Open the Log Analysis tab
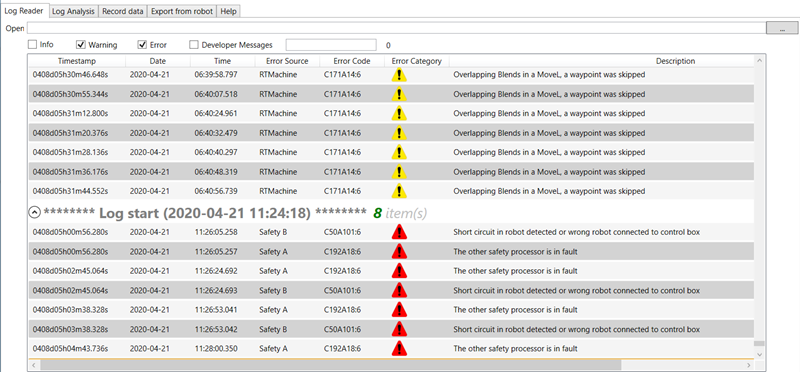Viewport: 800px width, 372px height. click(x=73, y=11)
